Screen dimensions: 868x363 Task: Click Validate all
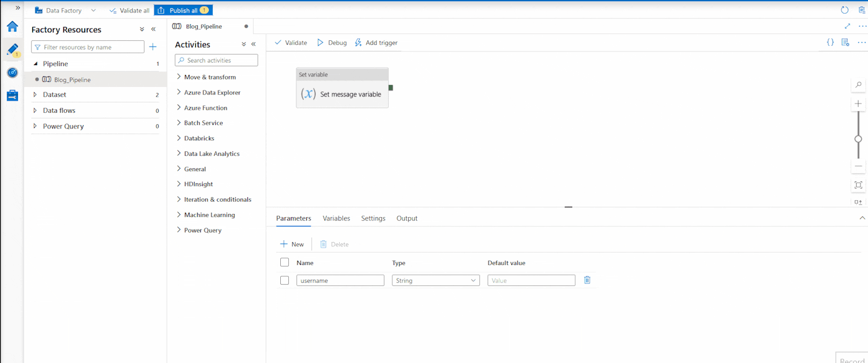129,10
